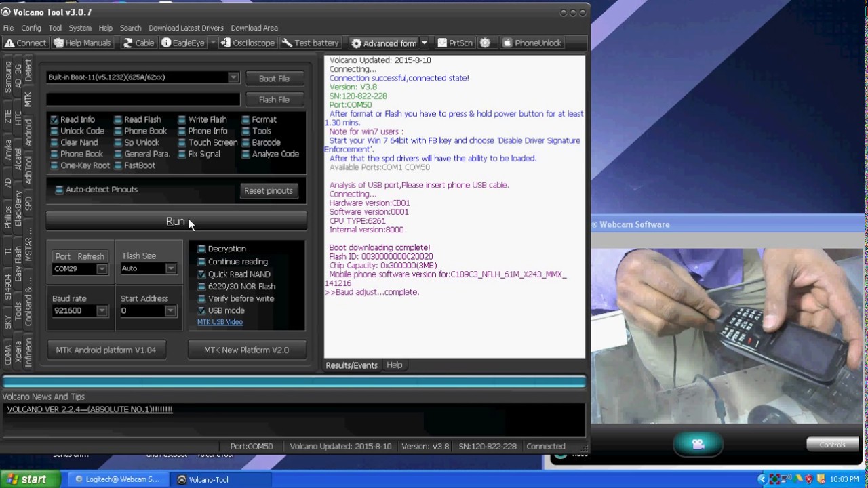This screenshot has width=868, height=488.
Task: Click the Flash File button
Action: pos(274,100)
